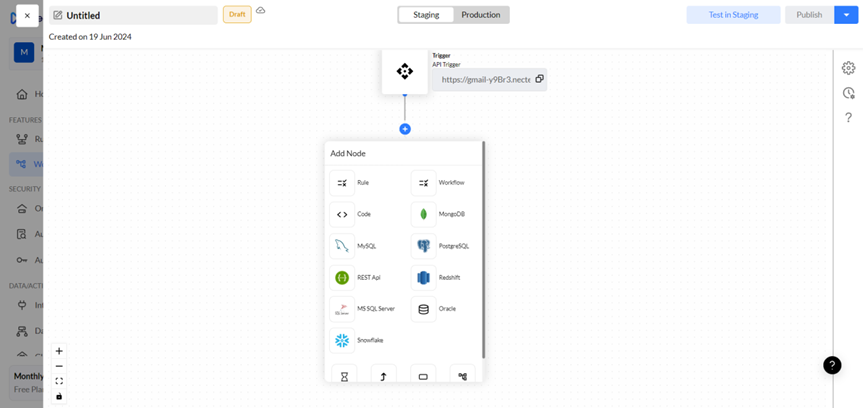Click the blue plus add-node button
Viewport: 863px width, 408px height.
405,129
